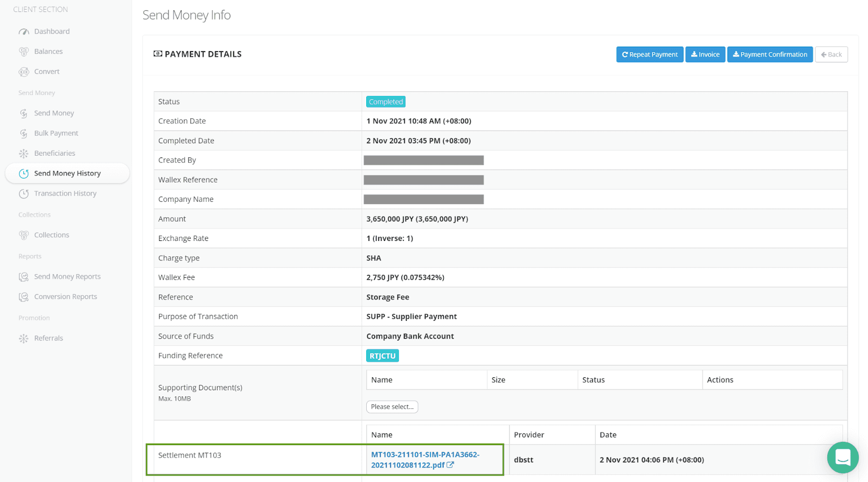Click the Conversion Reports icon

click(x=24, y=297)
